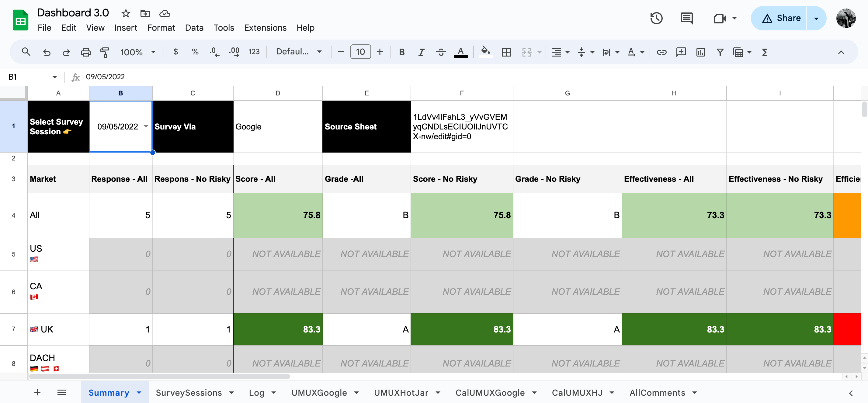868x403 pixels.
Task: Click the functions sigma icon
Action: pyautogui.click(x=765, y=52)
